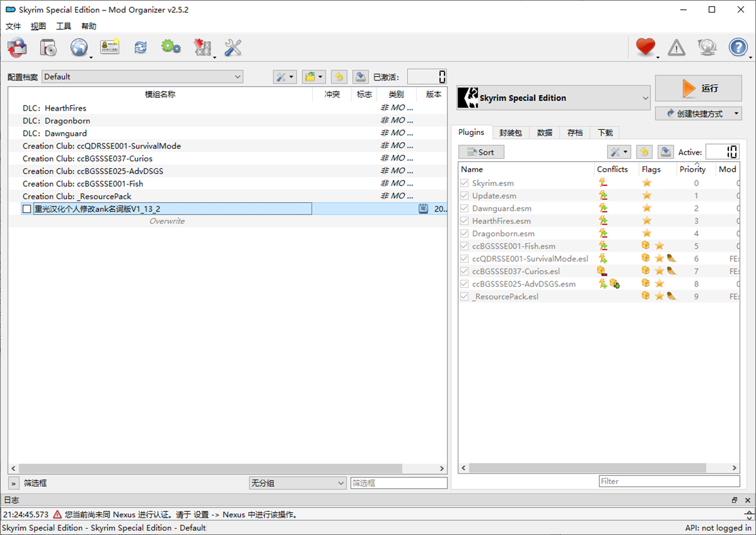Toggle Dragonborn.esm plugin checkbox
756x535 pixels.
464,233
